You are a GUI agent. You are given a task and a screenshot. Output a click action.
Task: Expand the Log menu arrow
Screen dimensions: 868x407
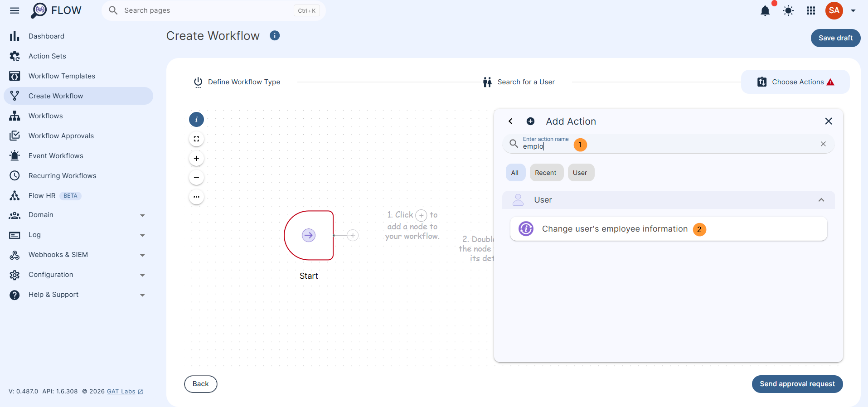142,235
